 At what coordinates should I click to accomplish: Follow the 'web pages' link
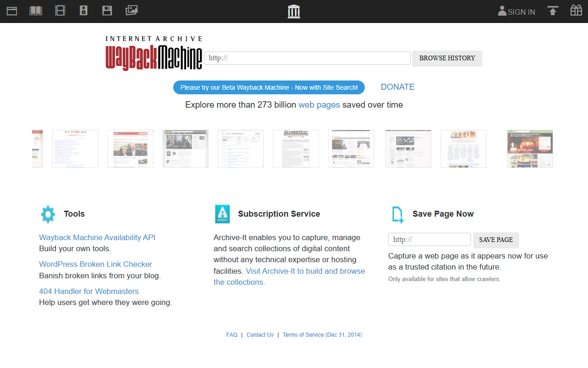coord(319,105)
